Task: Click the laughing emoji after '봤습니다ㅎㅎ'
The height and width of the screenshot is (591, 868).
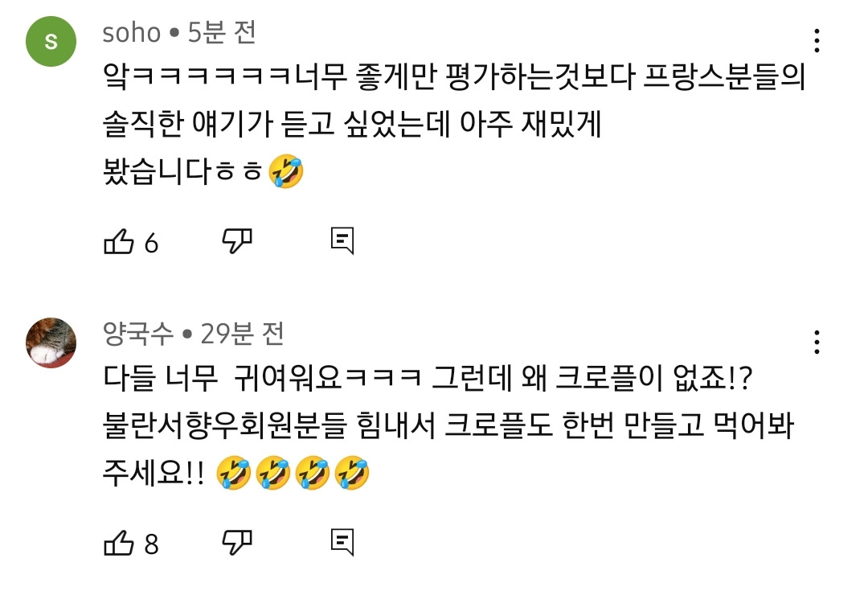Action: coord(287,172)
